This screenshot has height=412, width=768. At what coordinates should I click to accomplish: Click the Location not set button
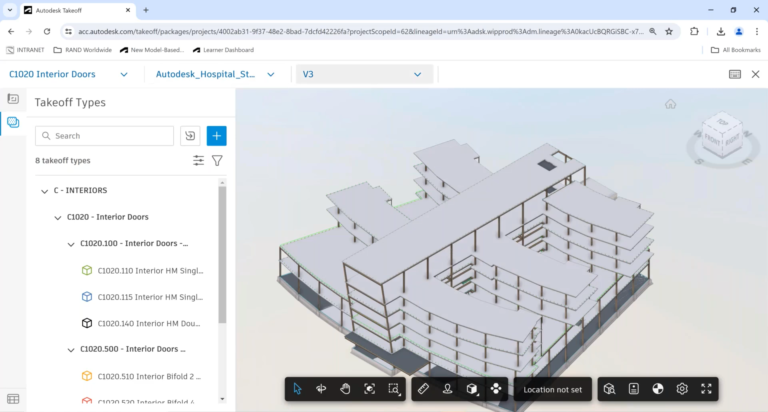click(x=552, y=389)
